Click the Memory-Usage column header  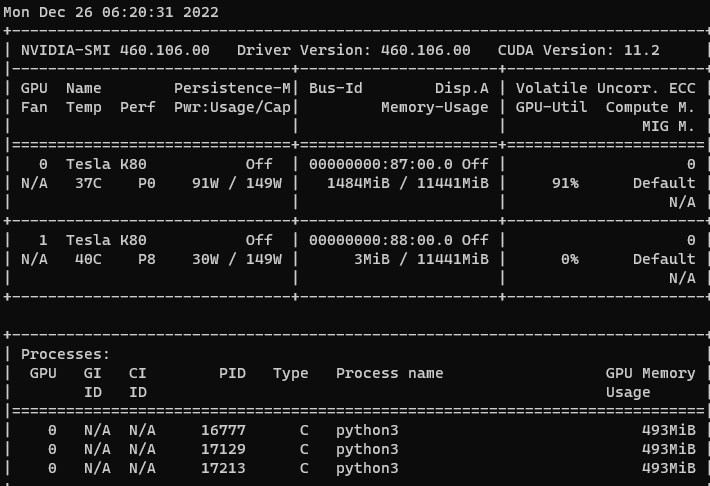435,107
